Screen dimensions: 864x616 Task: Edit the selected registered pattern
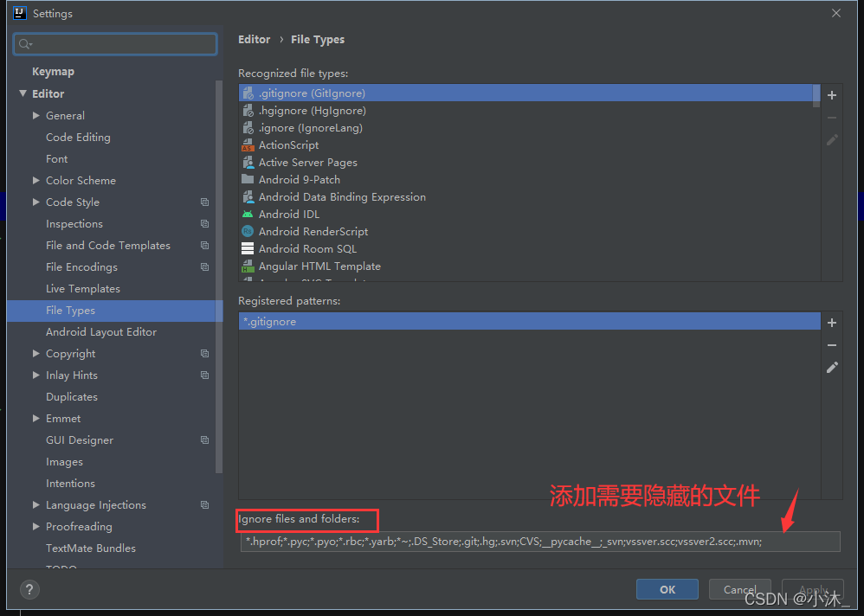831,367
